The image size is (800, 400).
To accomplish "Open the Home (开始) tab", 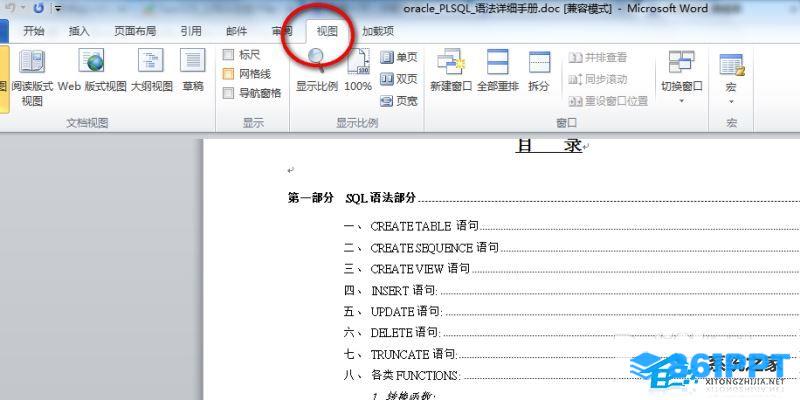I will [x=34, y=31].
